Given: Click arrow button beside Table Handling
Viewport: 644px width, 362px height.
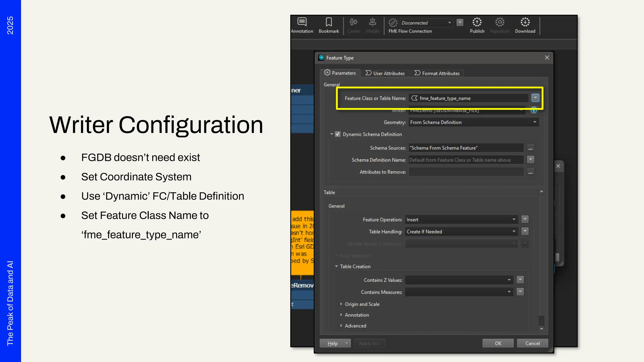Looking at the screenshot, I should point(525,231).
